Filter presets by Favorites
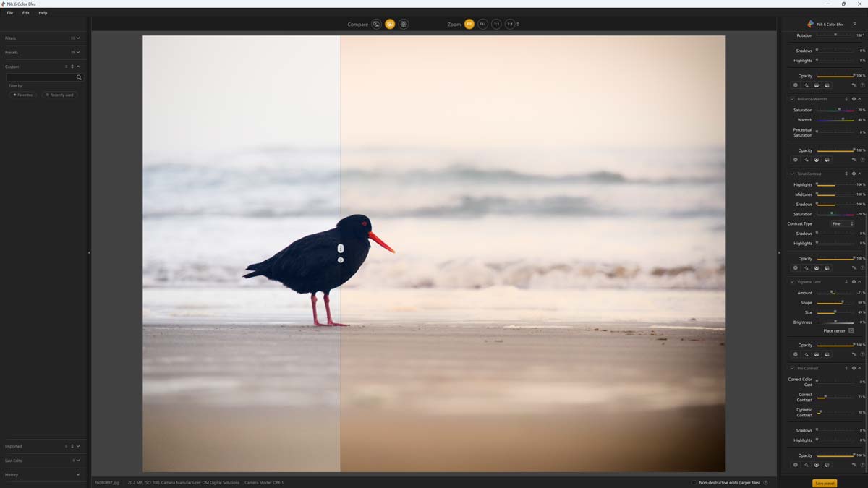The image size is (868, 488). pyautogui.click(x=22, y=95)
